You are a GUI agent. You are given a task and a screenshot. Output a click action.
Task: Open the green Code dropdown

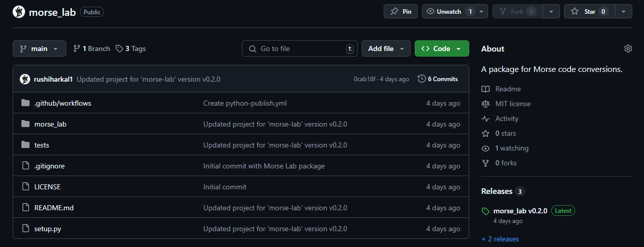tap(442, 48)
